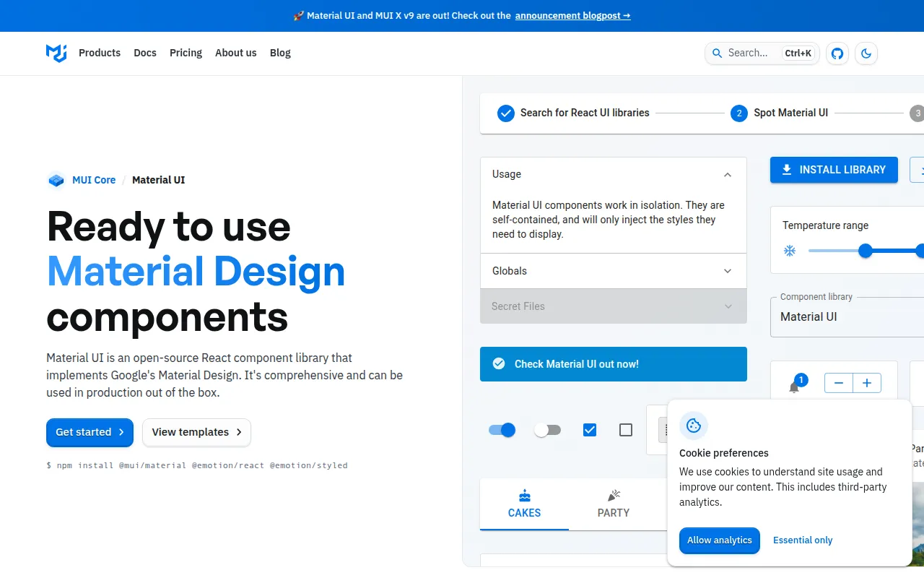Click the Secret Files accordion chevron
The height and width of the screenshot is (578, 924).
coord(728,306)
